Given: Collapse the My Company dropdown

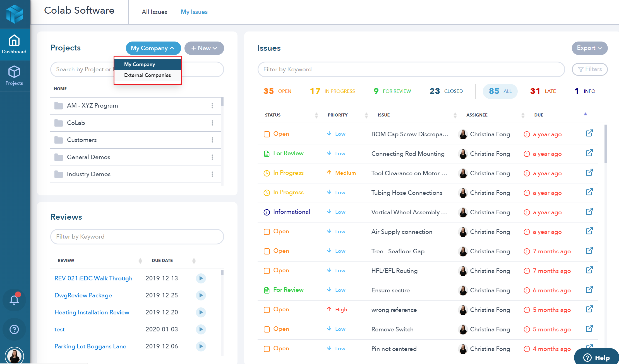Looking at the screenshot, I should [153, 48].
